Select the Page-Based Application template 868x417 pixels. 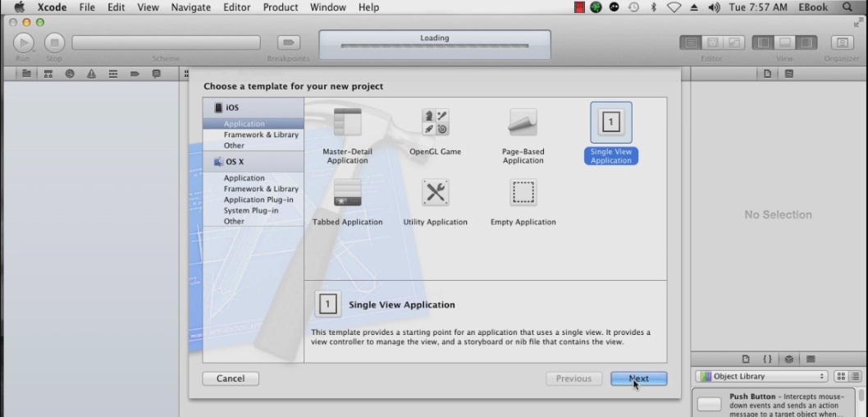coord(523,135)
